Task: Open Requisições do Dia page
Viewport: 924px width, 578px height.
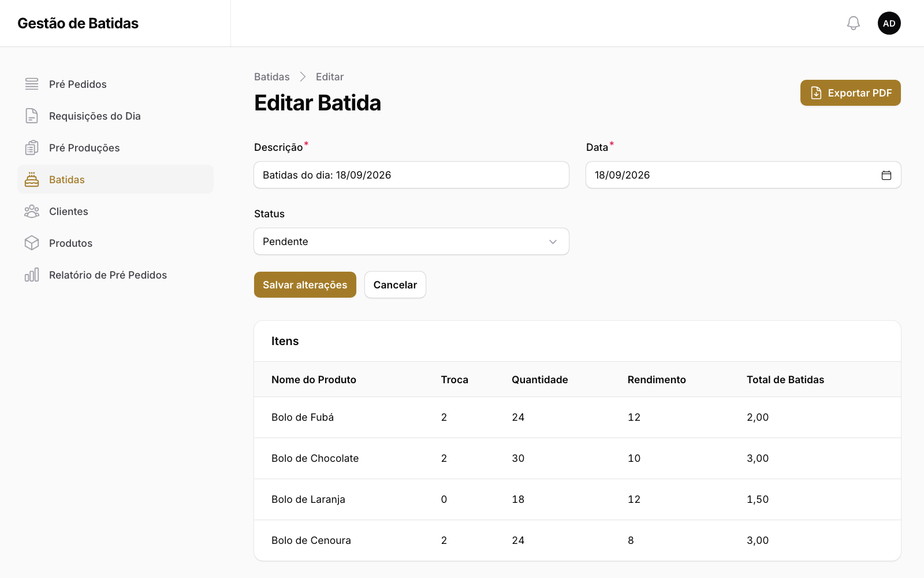Action: click(x=115, y=116)
